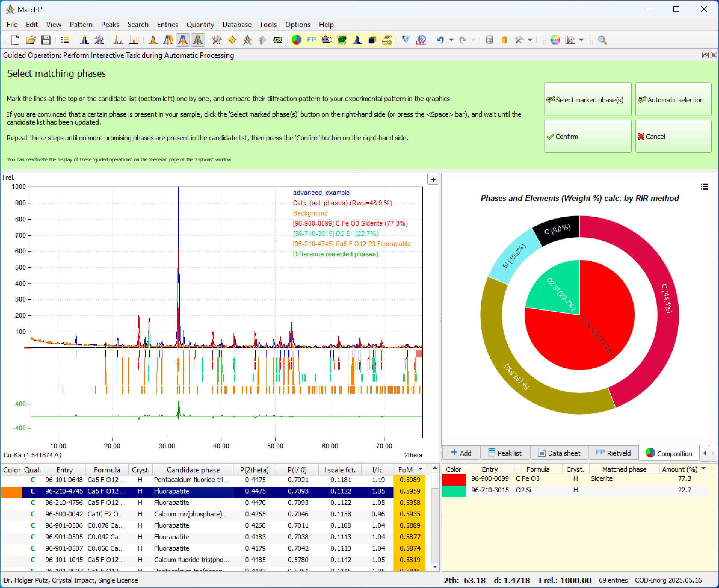Image resolution: width=719 pixels, height=588 pixels.
Task: Click the pie chart composition toolbar icon
Action: (296, 40)
